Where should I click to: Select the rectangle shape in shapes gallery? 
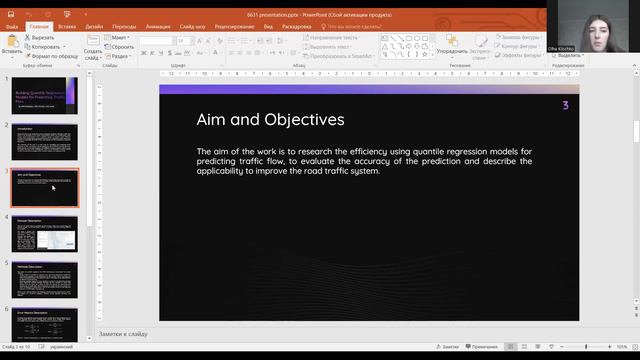pyautogui.click(x=409, y=38)
